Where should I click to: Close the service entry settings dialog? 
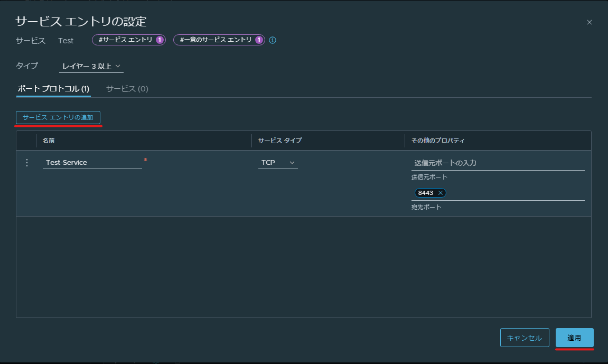[590, 23]
